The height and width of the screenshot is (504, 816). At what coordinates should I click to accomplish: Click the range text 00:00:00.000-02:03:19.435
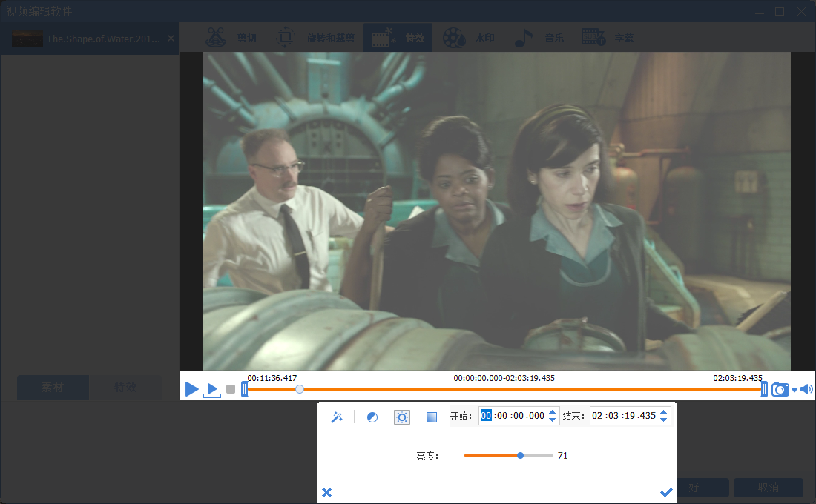click(x=504, y=378)
